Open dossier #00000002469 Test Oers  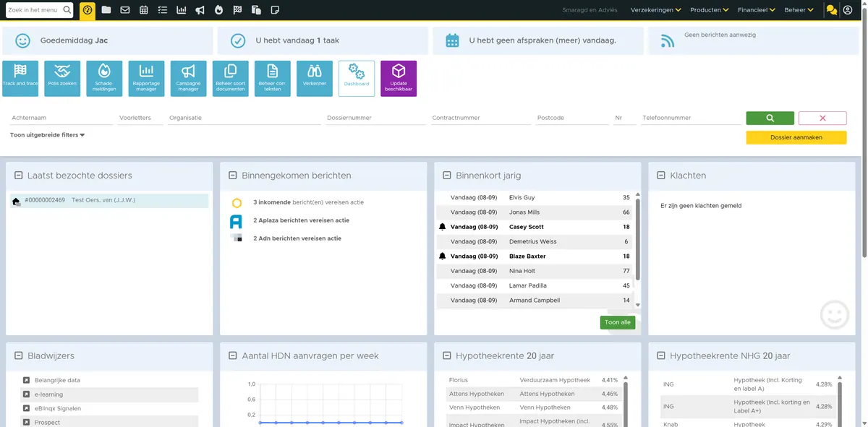pyautogui.click(x=109, y=200)
